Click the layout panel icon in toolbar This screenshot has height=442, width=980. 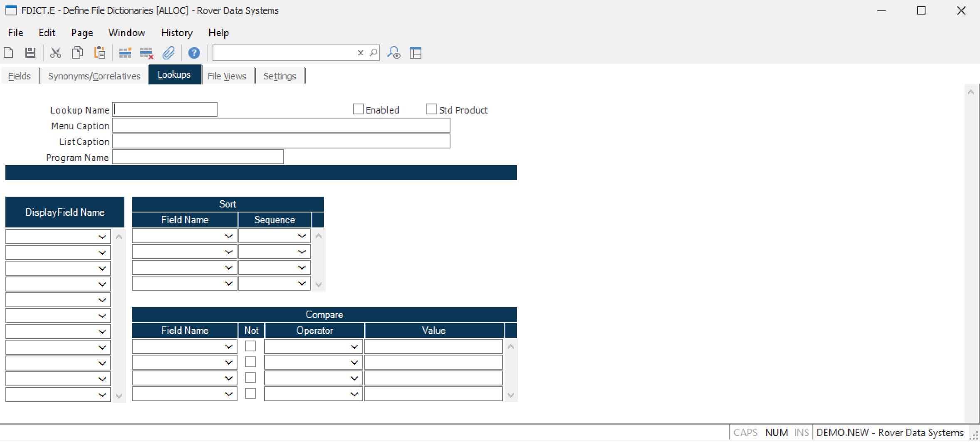click(x=415, y=53)
